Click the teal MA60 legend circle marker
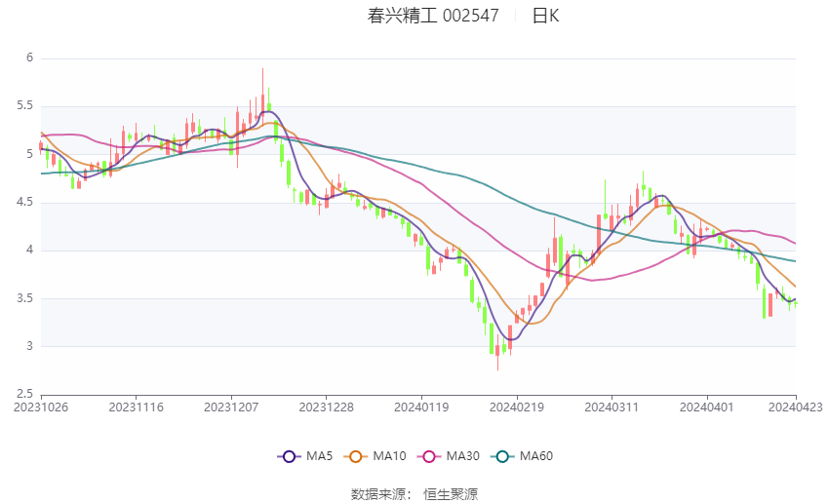 point(502,455)
